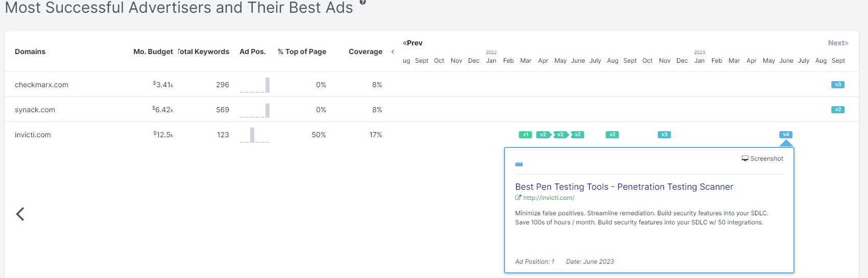Sort by Total Keywords column header
Viewport: 868px width, 278px height.
pyautogui.click(x=204, y=52)
